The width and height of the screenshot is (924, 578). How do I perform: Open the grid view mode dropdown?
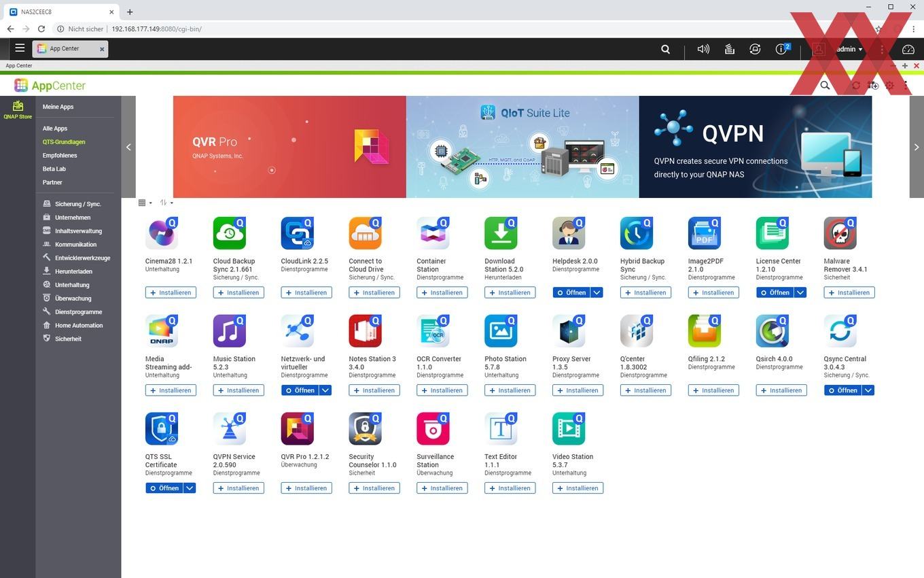[x=145, y=203]
